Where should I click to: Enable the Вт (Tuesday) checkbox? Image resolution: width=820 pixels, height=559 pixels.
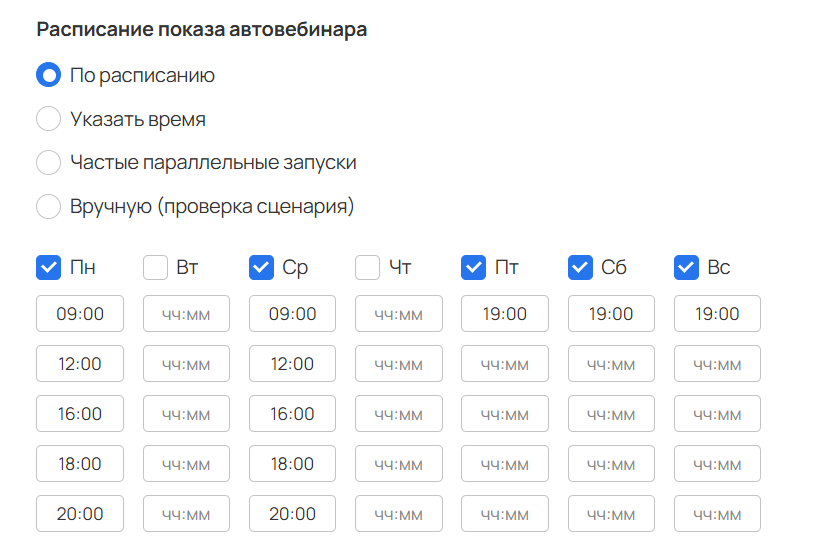pos(155,267)
